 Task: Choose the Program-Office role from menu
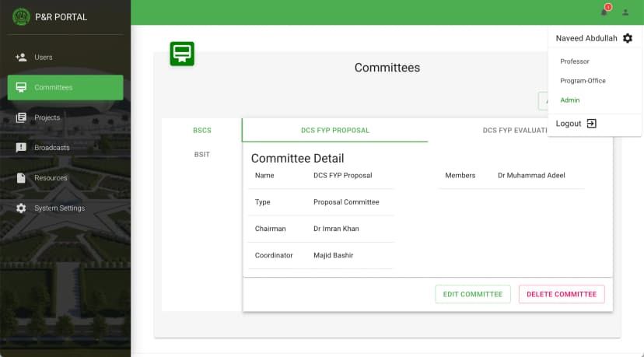tap(583, 81)
